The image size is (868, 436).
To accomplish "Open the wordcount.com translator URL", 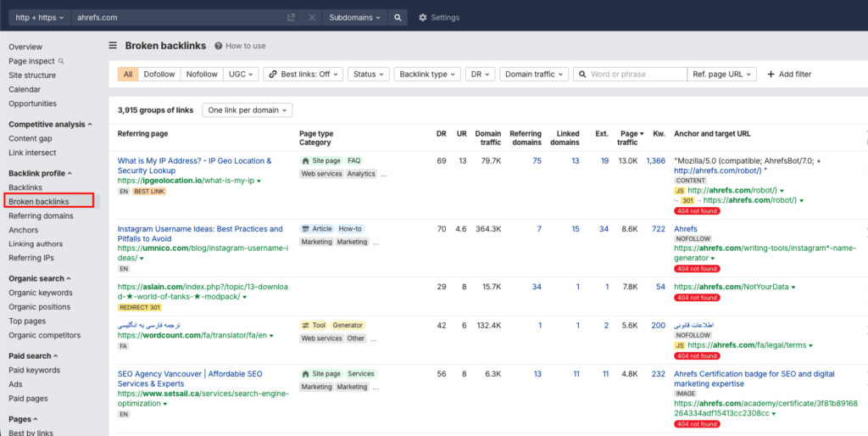I will click(x=192, y=336).
